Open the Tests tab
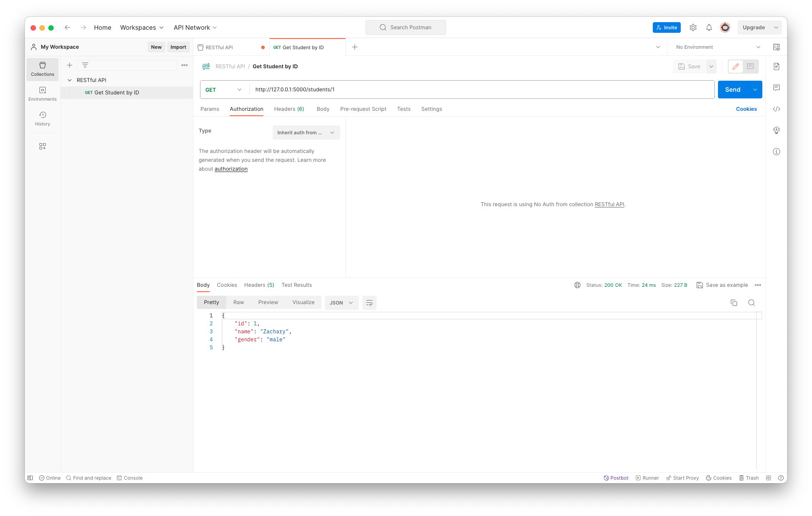Screen dimensions: 812x516 [x=404, y=109]
